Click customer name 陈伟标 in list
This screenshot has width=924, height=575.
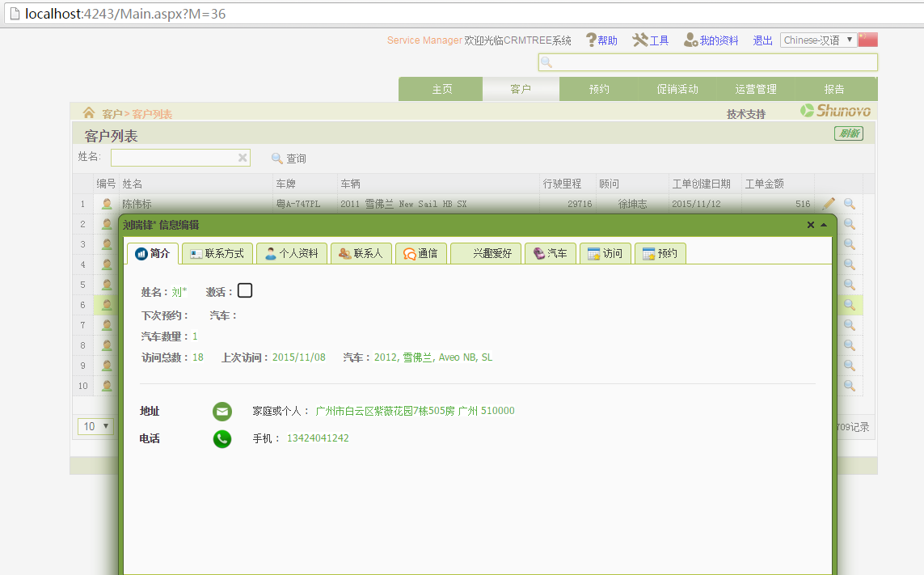click(x=137, y=204)
